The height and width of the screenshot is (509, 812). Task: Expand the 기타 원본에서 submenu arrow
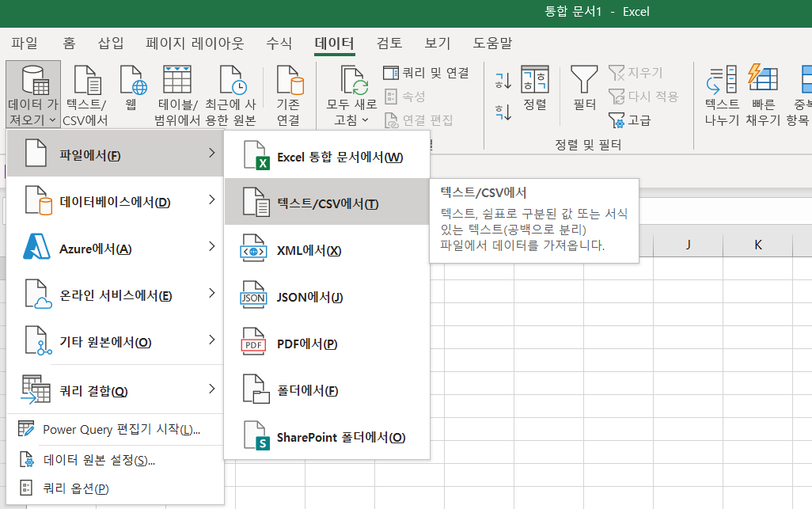tap(211, 340)
